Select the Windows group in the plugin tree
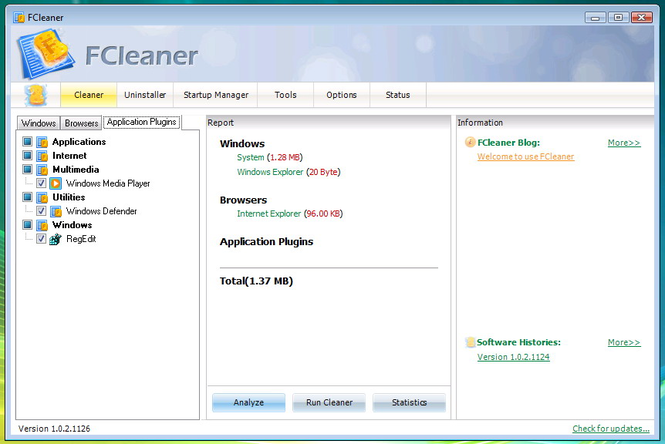The width and height of the screenshot is (665, 444). pyautogui.click(x=72, y=226)
